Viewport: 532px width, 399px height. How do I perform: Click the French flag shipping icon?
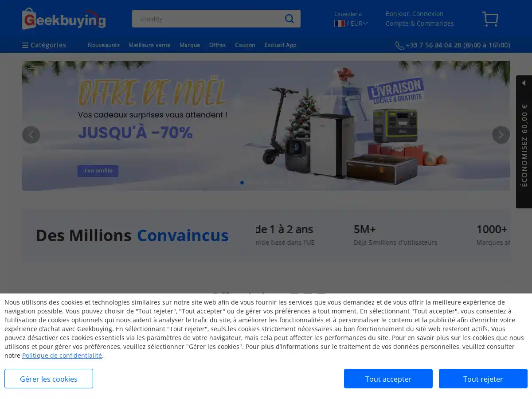[339, 23]
